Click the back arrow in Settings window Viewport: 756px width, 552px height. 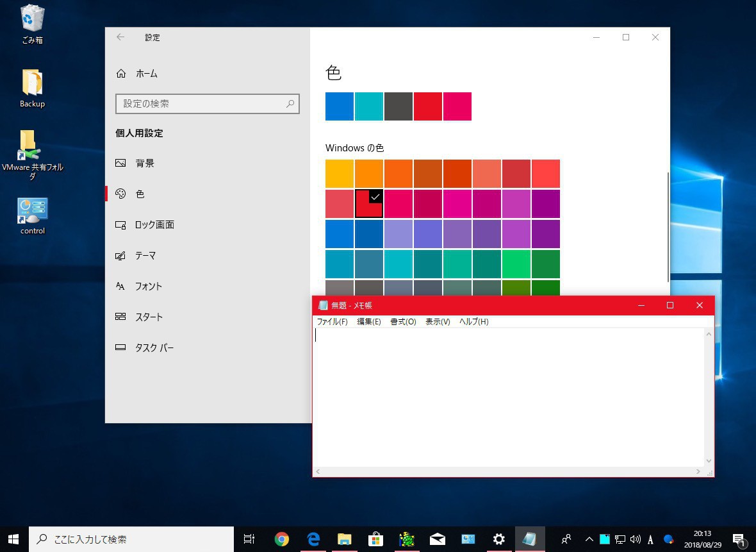120,37
